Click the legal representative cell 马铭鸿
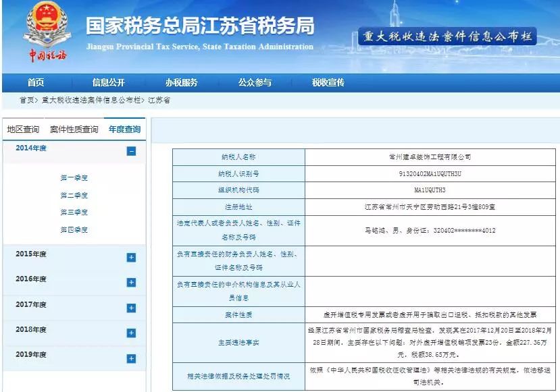Image resolution: width=560 pixels, height=392 pixels. (x=430, y=231)
